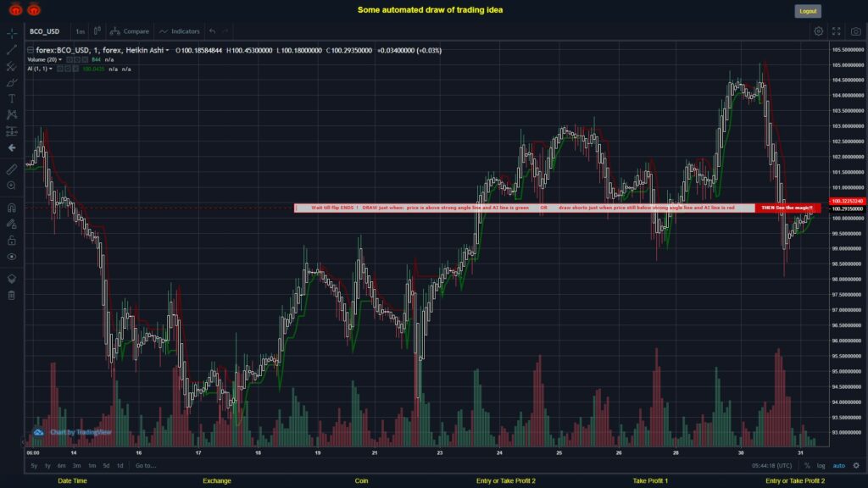The image size is (868, 488).
Task: Open the bottom-right axis settings gear
Action: tap(856, 466)
